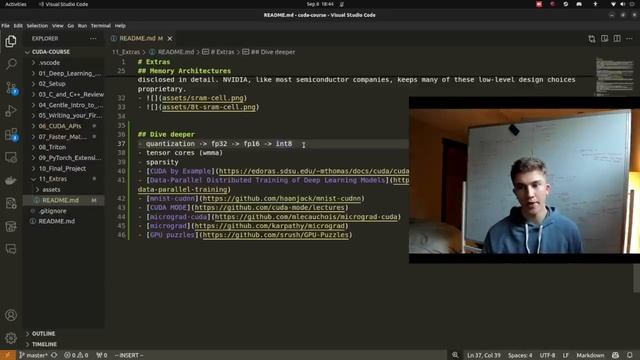The width and height of the screenshot is (640, 360).
Task: Open the Edit menu
Action: 18,26
